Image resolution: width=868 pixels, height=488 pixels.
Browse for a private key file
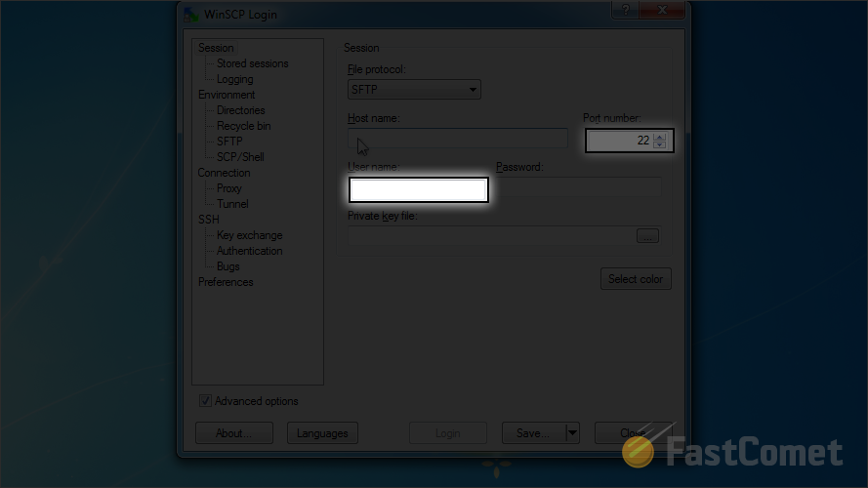click(x=647, y=235)
